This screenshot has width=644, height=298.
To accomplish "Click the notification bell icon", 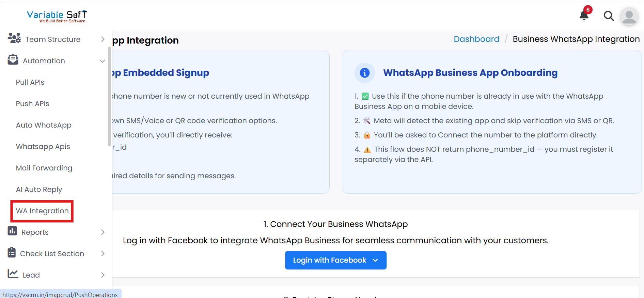I will tap(584, 15).
